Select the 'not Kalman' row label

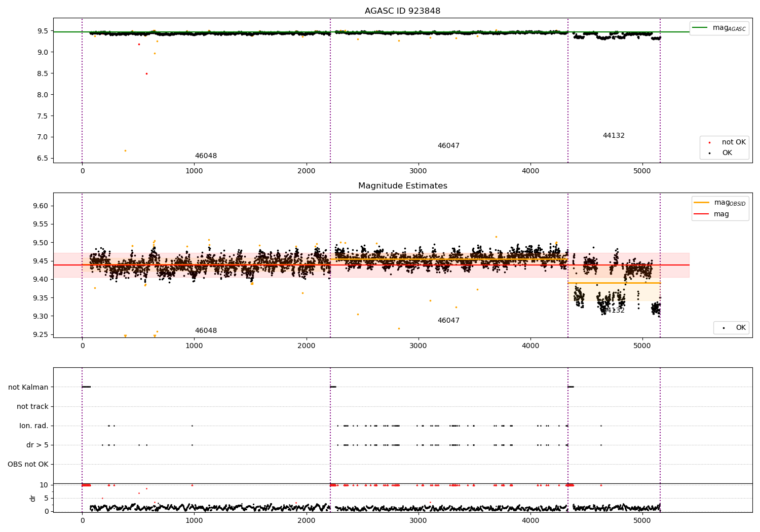(x=28, y=387)
